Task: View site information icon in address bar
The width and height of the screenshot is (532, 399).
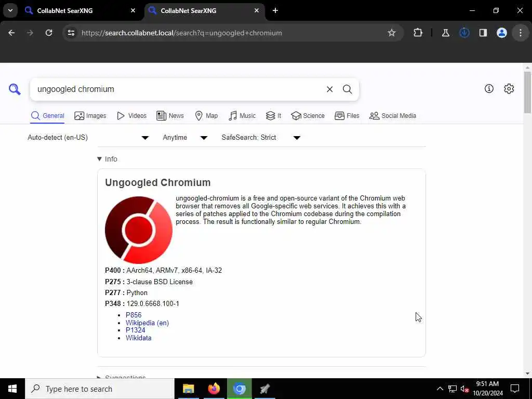Action: click(71, 33)
